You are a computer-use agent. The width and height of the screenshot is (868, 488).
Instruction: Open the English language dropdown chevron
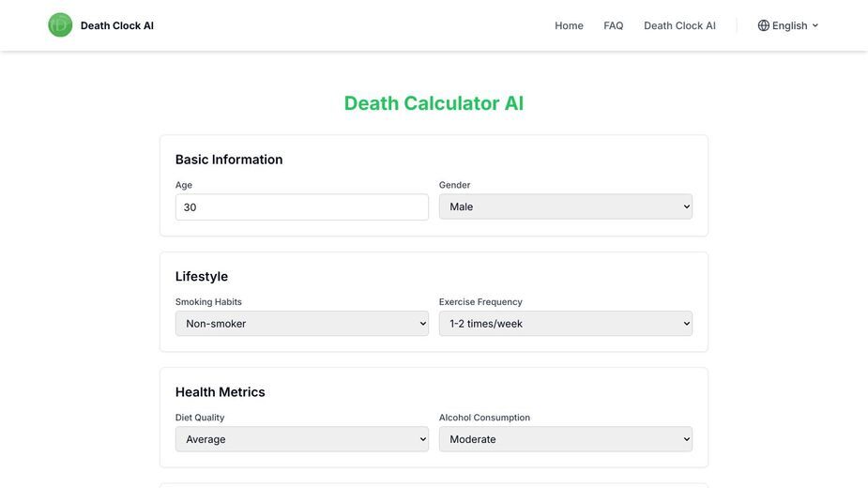(x=815, y=25)
